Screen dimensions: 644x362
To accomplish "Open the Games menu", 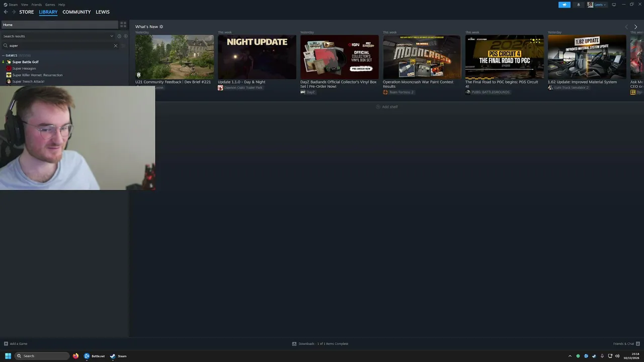I will click(x=50, y=5).
